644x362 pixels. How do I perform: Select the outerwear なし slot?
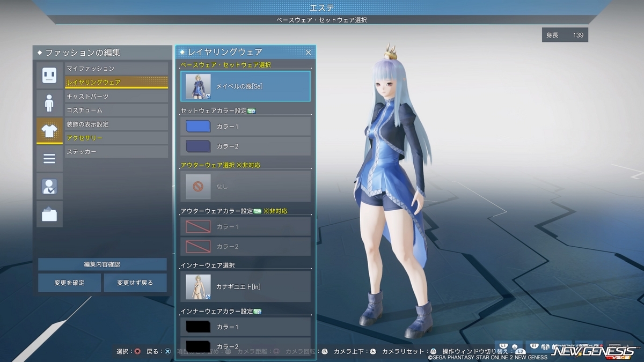point(246,187)
